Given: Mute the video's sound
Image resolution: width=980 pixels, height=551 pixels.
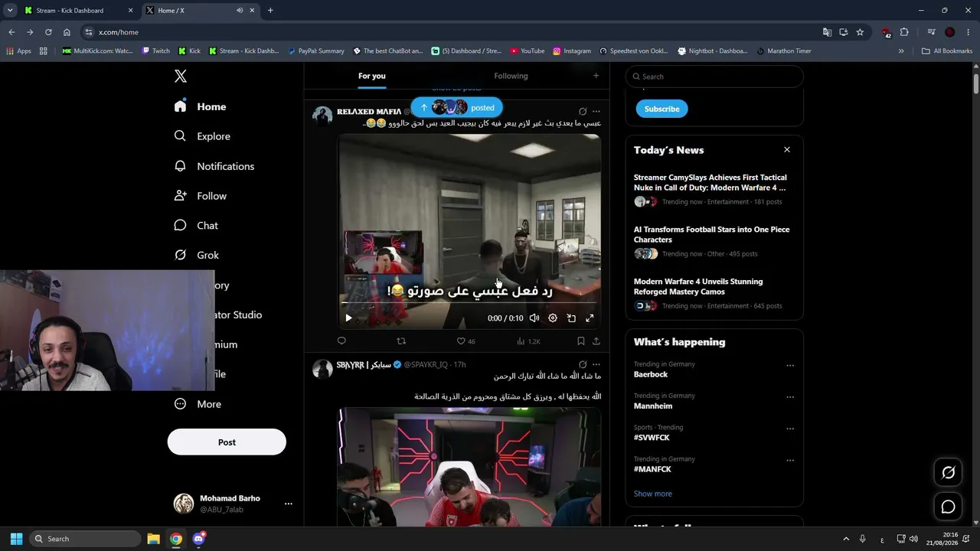Looking at the screenshot, I should pos(534,318).
